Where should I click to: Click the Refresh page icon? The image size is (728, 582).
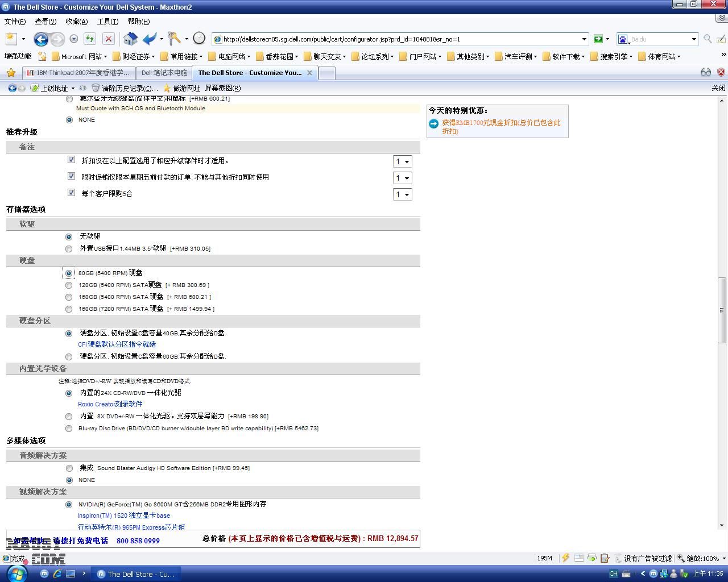point(89,39)
